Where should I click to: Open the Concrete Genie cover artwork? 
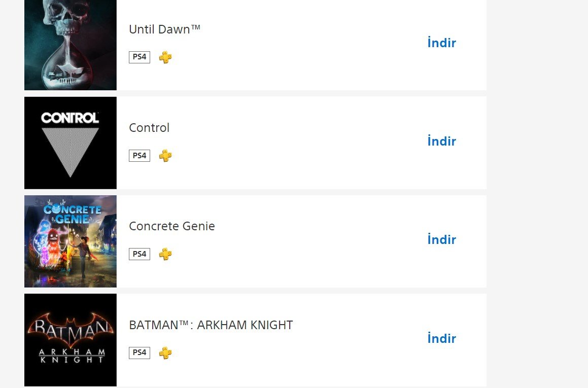[71, 241]
